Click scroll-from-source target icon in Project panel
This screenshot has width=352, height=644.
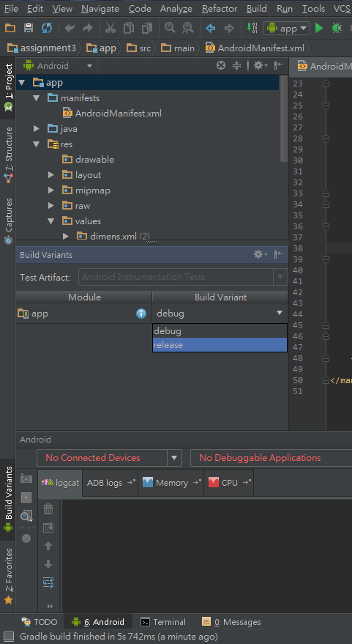(221, 66)
